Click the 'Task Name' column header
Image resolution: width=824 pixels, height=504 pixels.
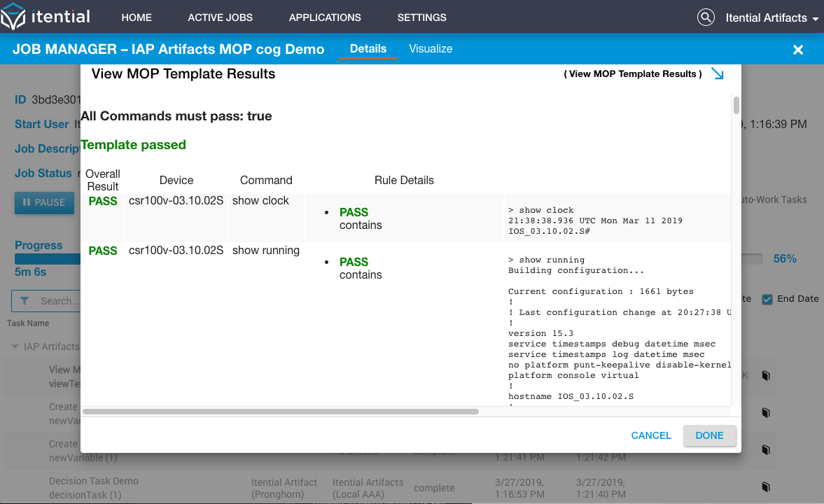[28, 323]
